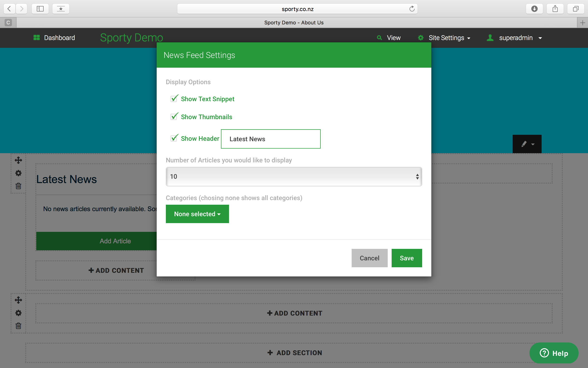Open the Share icon in browser toolbar
The image size is (588, 368).
point(555,9)
